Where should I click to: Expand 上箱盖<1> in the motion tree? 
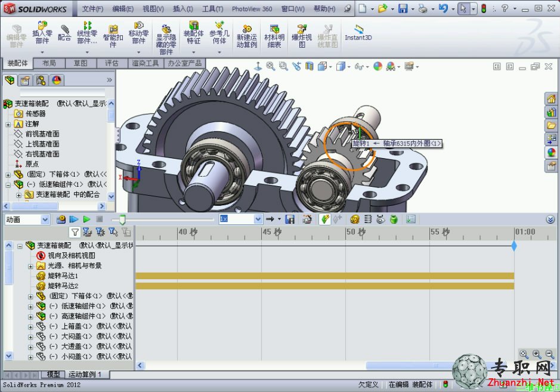pos(31,326)
